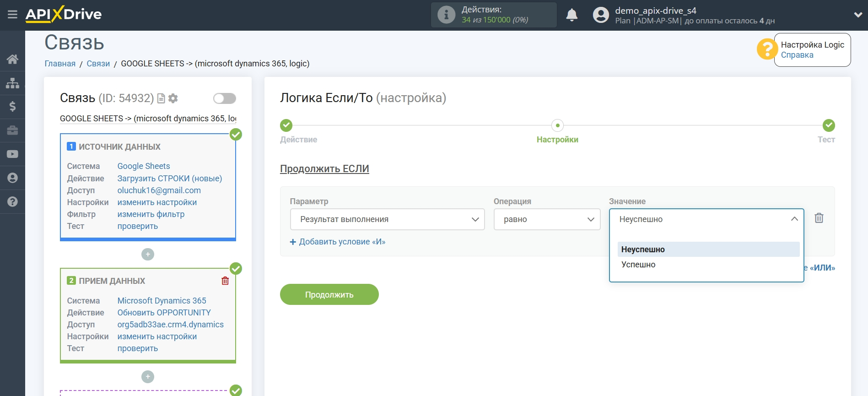This screenshot has width=868, height=396.
Task: Go to Связи breadcrumb
Action: tap(98, 64)
